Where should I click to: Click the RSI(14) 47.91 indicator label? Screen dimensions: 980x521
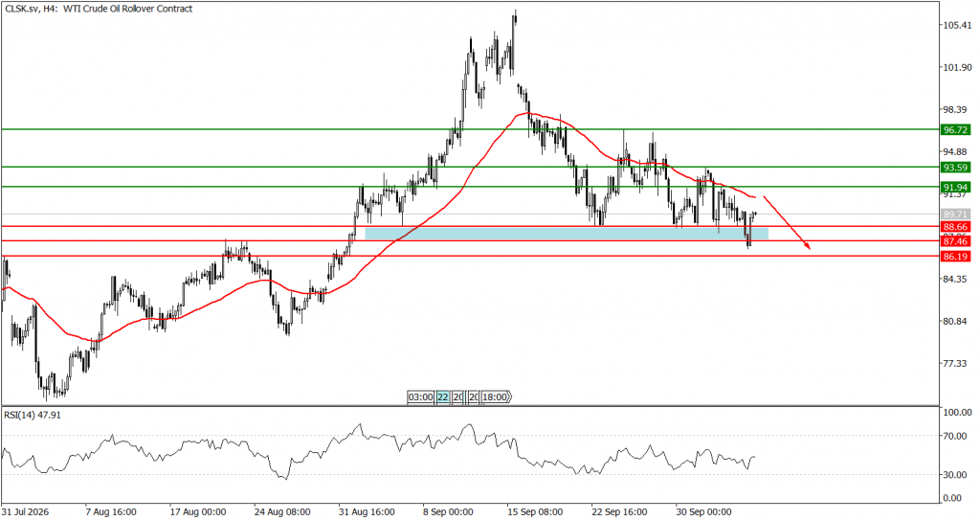(33, 415)
